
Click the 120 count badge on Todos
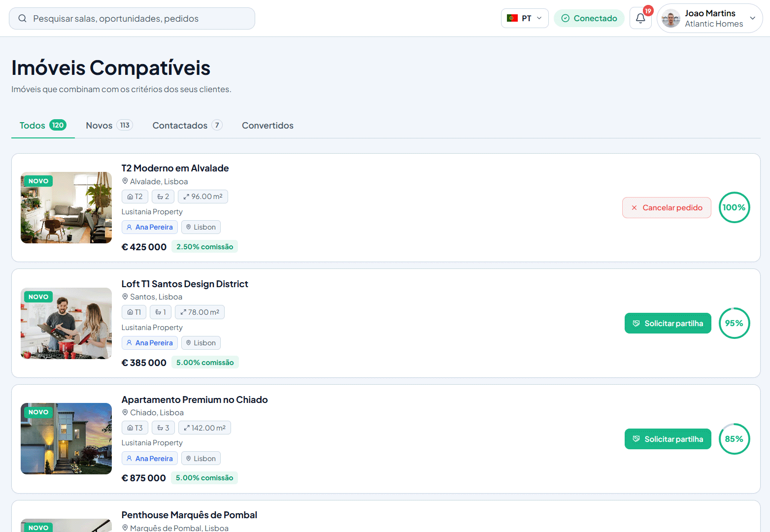(58, 125)
